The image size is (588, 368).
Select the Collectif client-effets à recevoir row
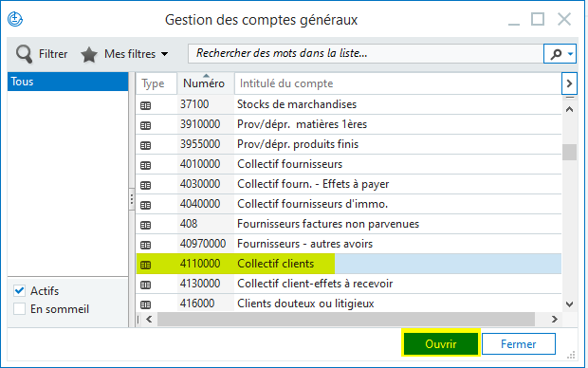pyautogui.click(x=349, y=284)
